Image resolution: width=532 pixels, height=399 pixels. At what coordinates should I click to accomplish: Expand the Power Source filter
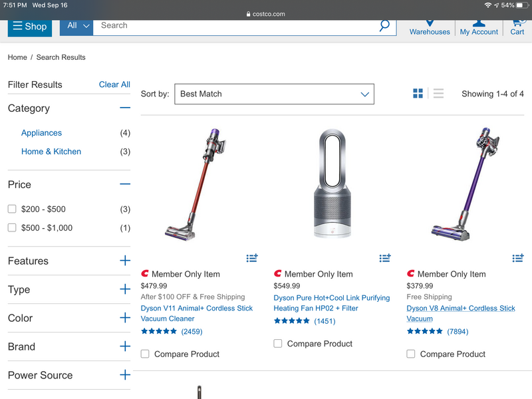[125, 375]
